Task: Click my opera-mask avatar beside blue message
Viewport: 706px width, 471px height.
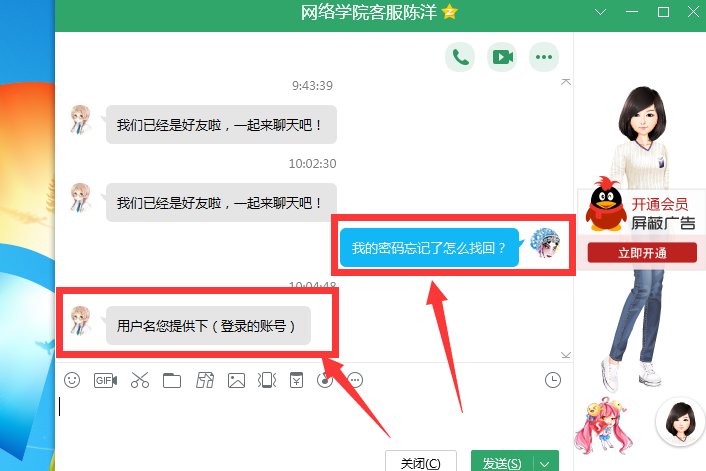Action: pos(545,242)
